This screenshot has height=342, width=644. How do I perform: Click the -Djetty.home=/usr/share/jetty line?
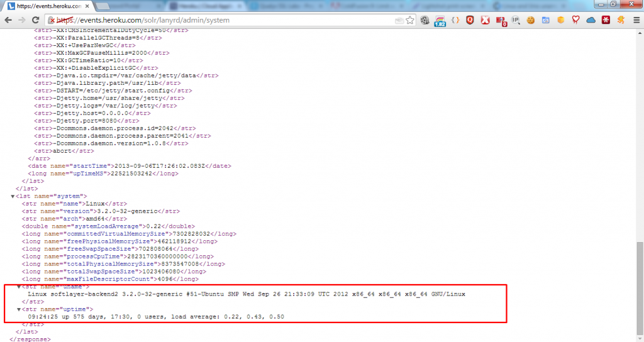[x=109, y=98]
